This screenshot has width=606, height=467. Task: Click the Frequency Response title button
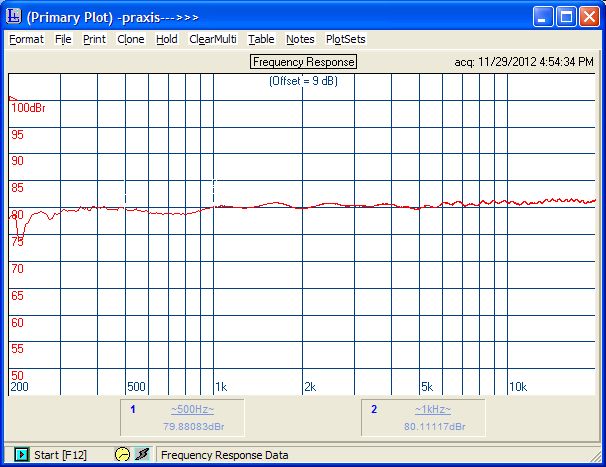pyautogui.click(x=303, y=62)
